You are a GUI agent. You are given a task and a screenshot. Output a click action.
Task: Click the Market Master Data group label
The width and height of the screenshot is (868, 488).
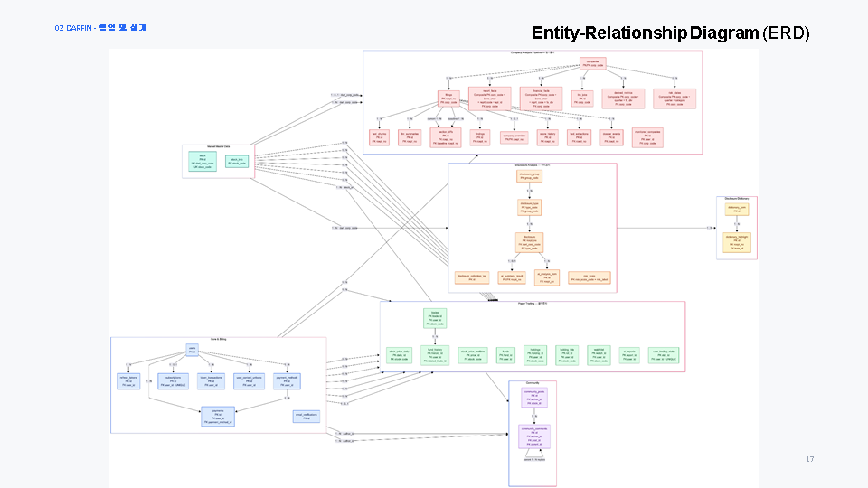pyautogui.click(x=218, y=147)
